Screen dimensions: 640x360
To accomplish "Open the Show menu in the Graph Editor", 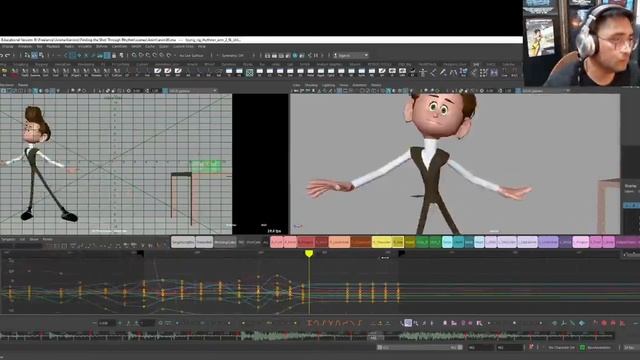I will tap(34, 239).
